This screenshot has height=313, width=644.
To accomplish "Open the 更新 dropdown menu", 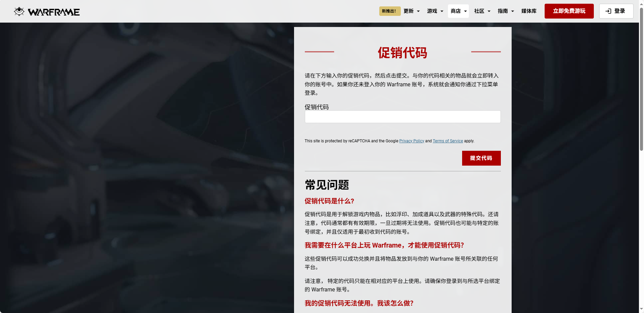I will [x=411, y=11].
